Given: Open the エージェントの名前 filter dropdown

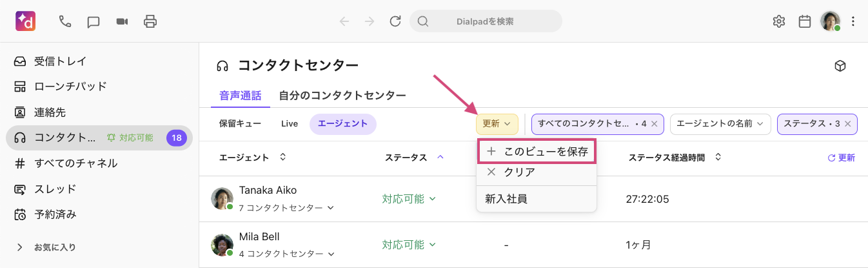Looking at the screenshot, I should (x=720, y=123).
